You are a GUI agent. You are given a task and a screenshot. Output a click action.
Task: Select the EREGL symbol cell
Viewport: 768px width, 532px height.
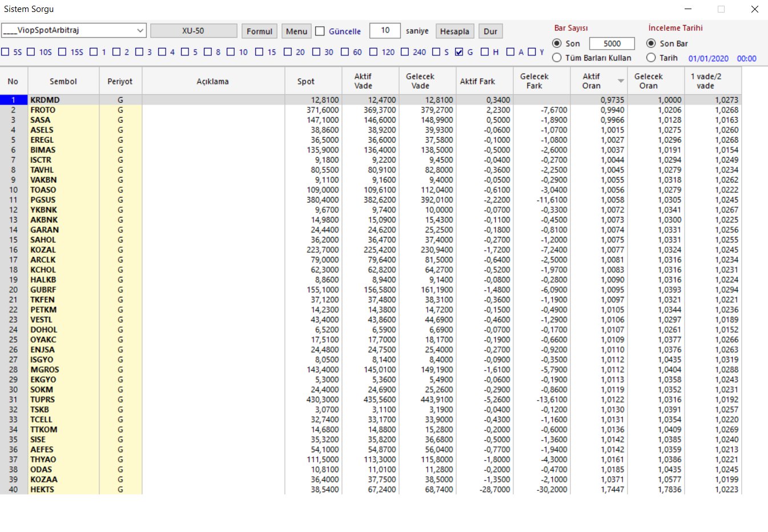pyautogui.click(x=63, y=140)
